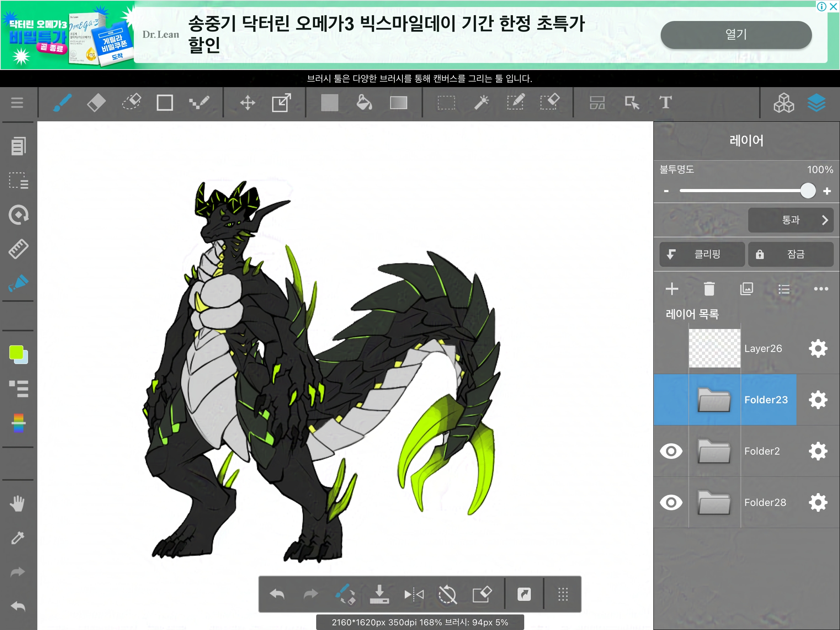Open the 통과 blend mode dropdown
Screen dimensions: 840x630
(790, 220)
